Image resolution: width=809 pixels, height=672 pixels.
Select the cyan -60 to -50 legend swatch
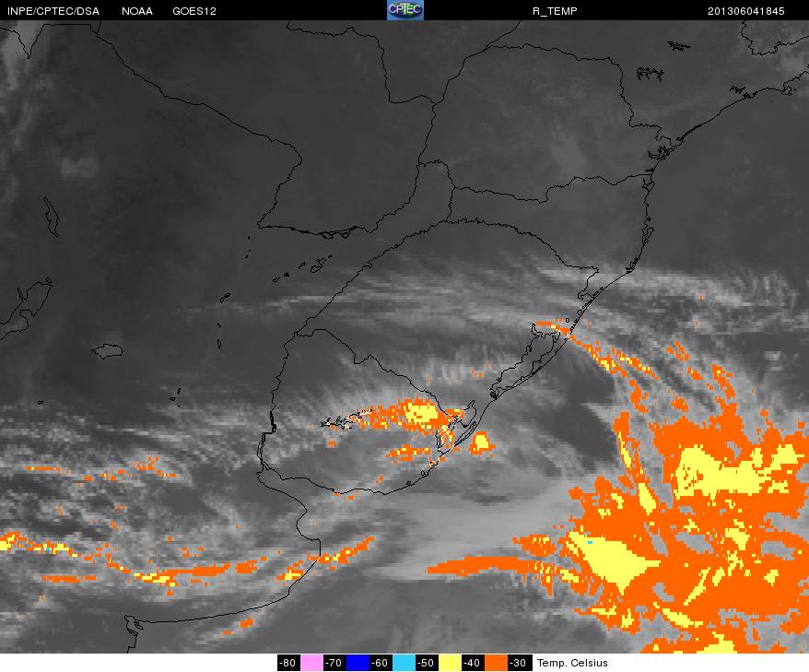tap(404, 663)
